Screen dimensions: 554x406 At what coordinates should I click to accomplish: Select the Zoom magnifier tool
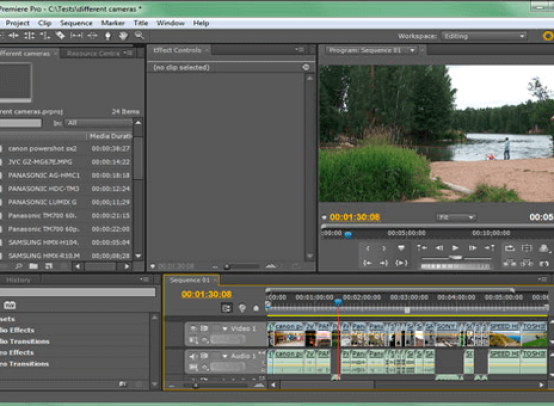click(x=139, y=35)
